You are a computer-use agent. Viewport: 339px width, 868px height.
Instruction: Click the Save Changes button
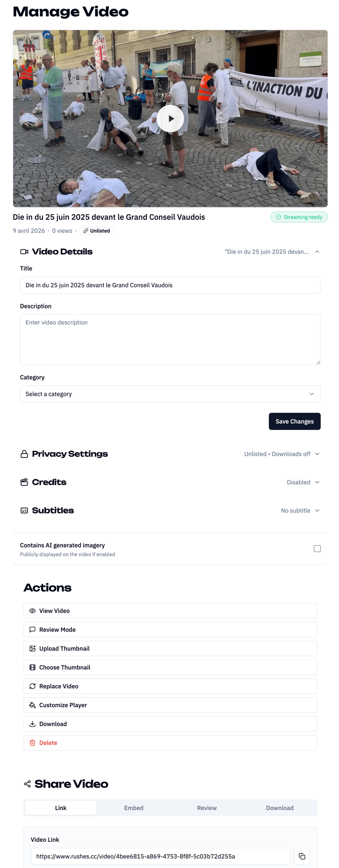coord(294,421)
